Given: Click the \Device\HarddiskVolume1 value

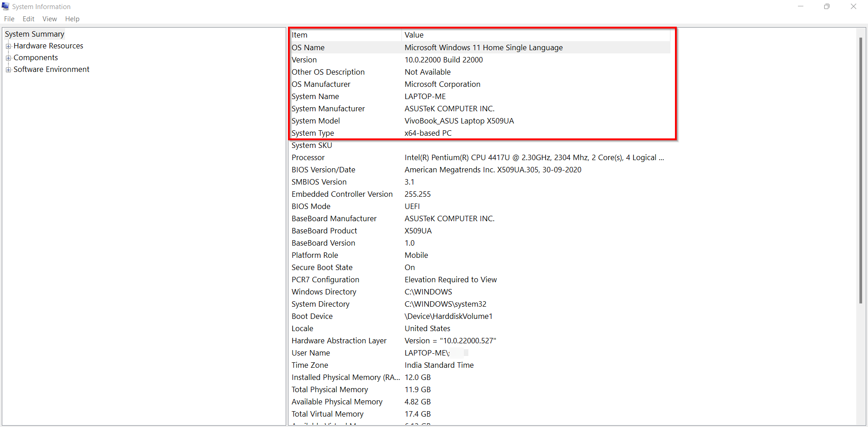Looking at the screenshot, I should [448, 316].
